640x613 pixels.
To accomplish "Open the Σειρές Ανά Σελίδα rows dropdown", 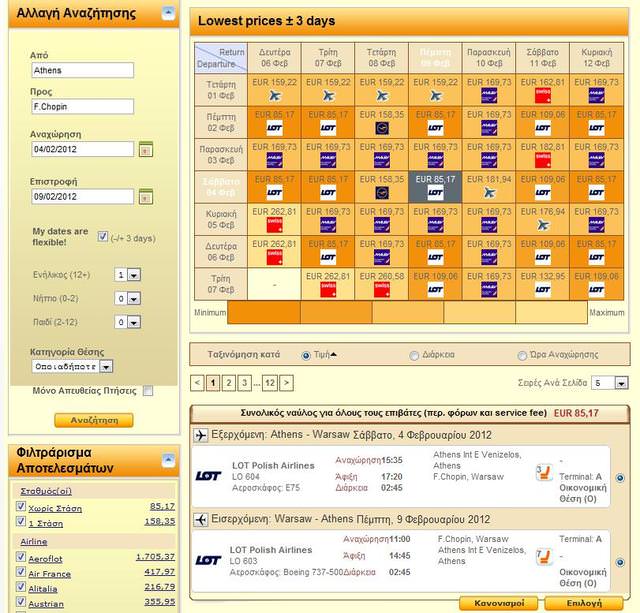I will coord(603,383).
